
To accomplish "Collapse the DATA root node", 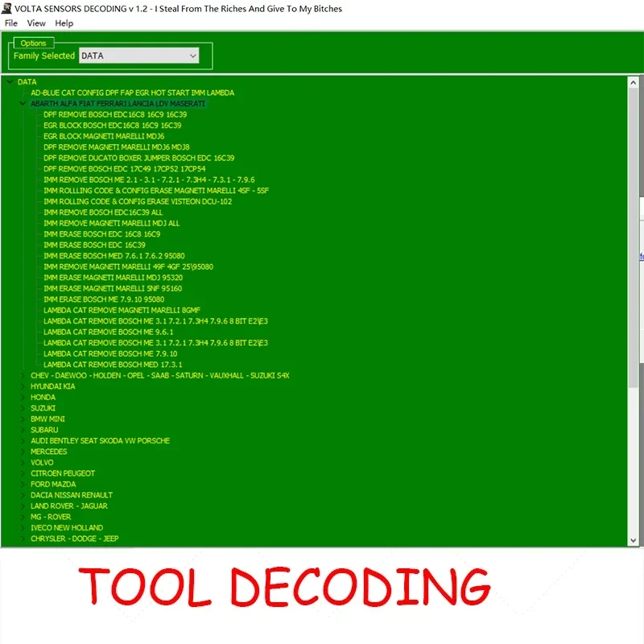I will 10,82.
